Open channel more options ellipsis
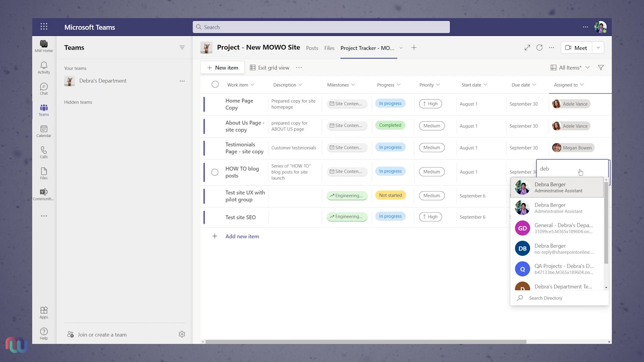 tap(551, 48)
